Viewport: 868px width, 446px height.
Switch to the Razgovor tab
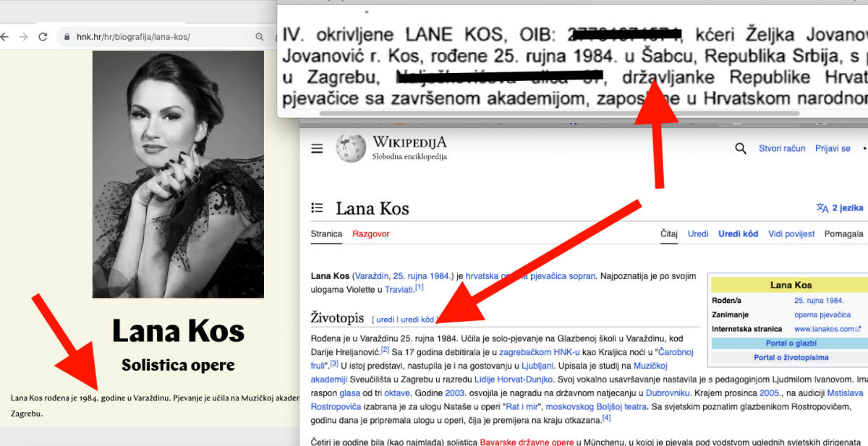[x=370, y=234]
